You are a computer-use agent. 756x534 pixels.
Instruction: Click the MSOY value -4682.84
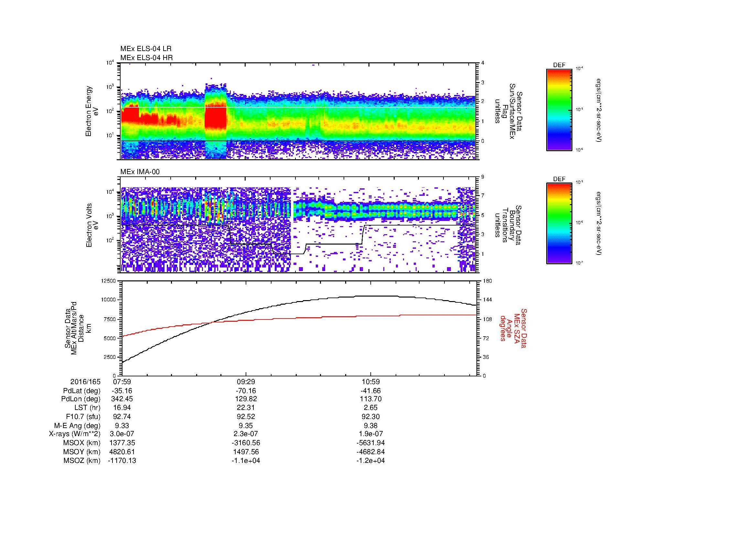click(371, 452)
